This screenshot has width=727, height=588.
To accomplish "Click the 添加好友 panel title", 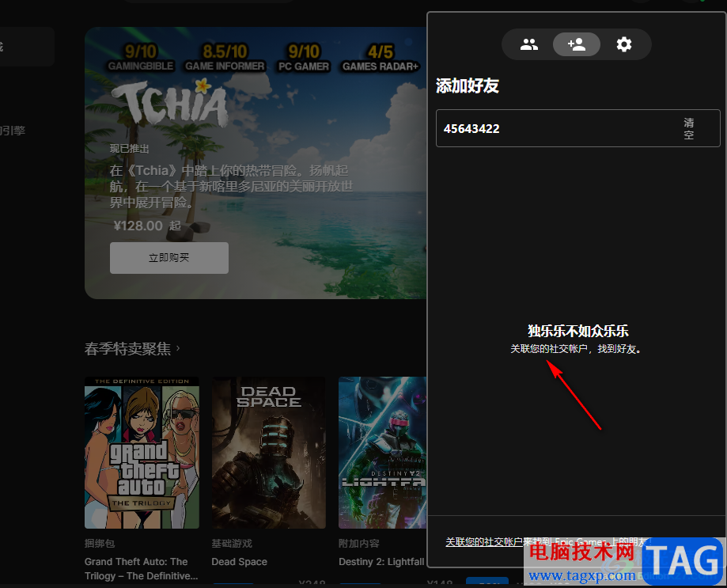I will (468, 85).
